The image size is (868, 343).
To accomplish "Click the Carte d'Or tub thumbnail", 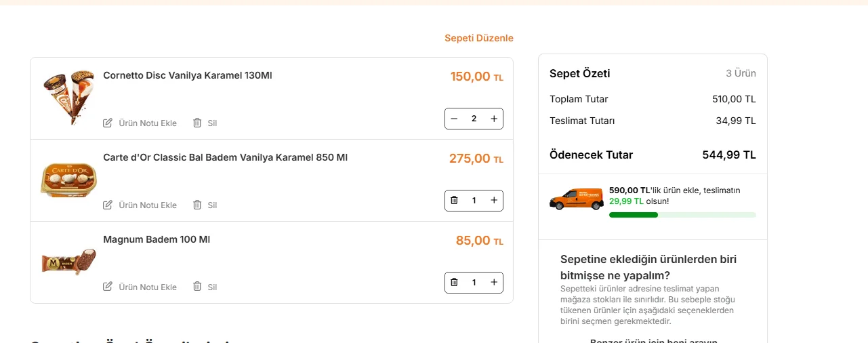I will point(68,180).
